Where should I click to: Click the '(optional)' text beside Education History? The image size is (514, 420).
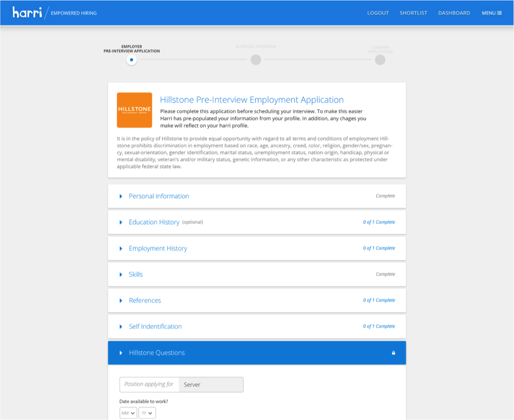click(x=193, y=222)
